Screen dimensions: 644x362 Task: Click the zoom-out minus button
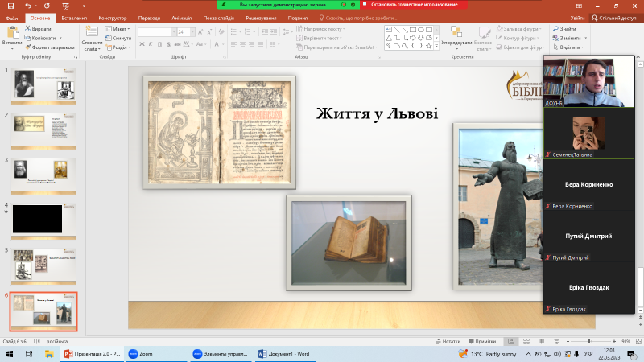tap(568, 341)
